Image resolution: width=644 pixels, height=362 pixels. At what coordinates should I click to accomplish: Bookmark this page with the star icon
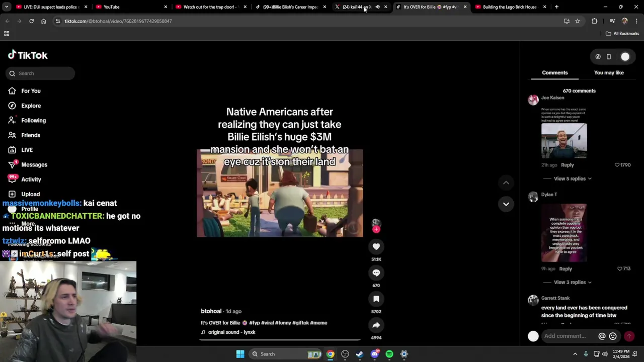tap(578, 21)
